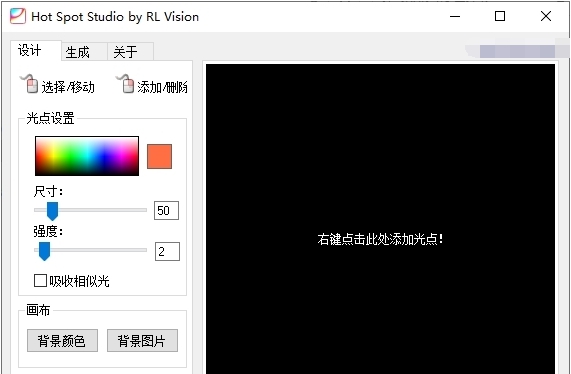Click the 尺寸 value field showing 50
This screenshot has height=374, width=571.
[x=166, y=210]
